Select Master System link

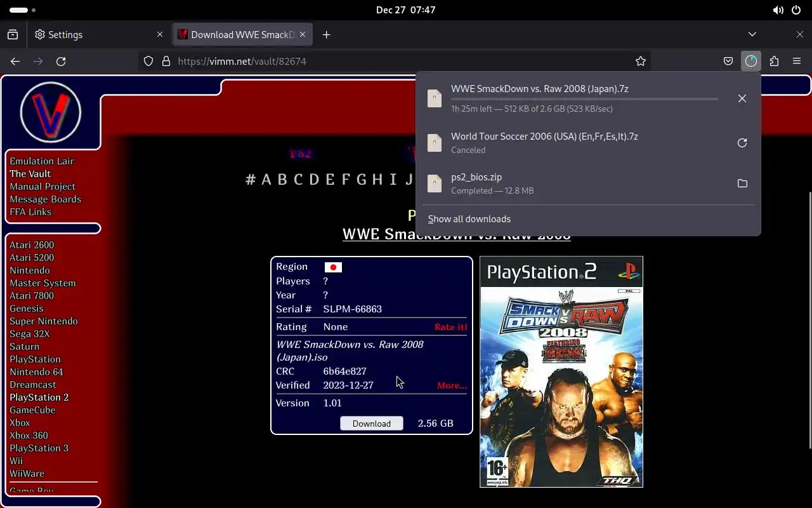pyautogui.click(x=43, y=283)
